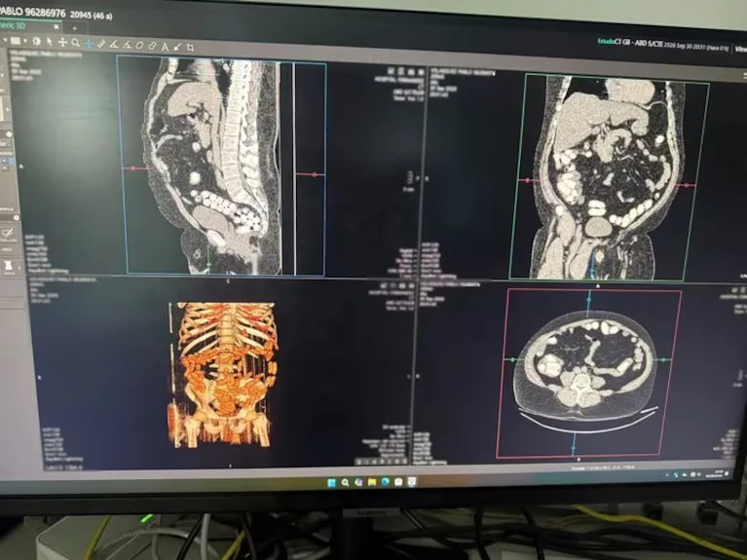Click bottom blue crosshair handle in axial view
This screenshot has height=560, width=747.
574,448
